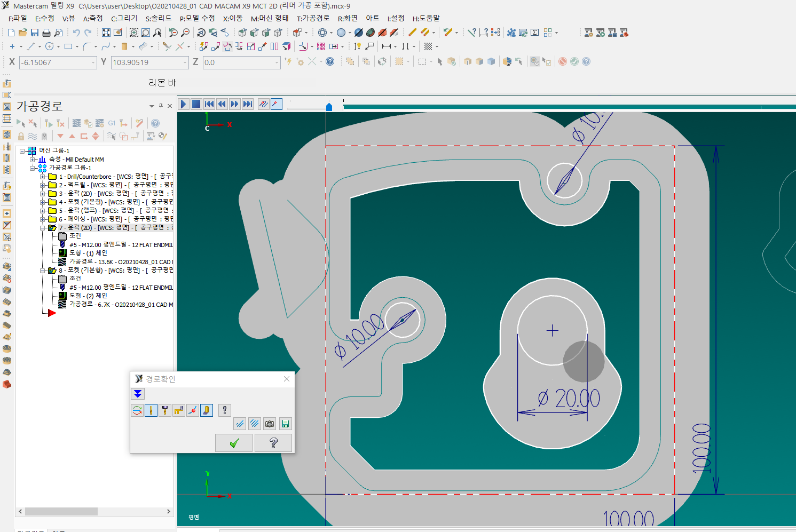The image size is (796, 532).
Task: Open the Y coordinate dropdown
Action: [x=185, y=62]
